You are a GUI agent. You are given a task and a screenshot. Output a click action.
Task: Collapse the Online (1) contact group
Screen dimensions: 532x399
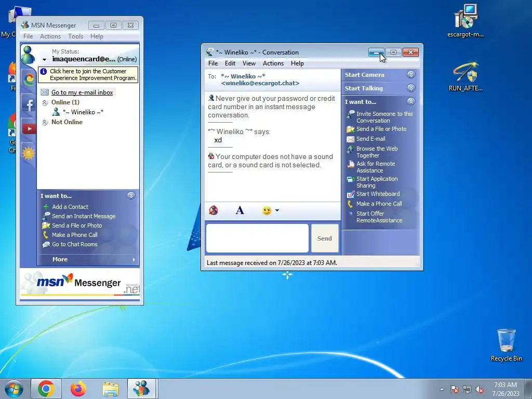(x=45, y=102)
